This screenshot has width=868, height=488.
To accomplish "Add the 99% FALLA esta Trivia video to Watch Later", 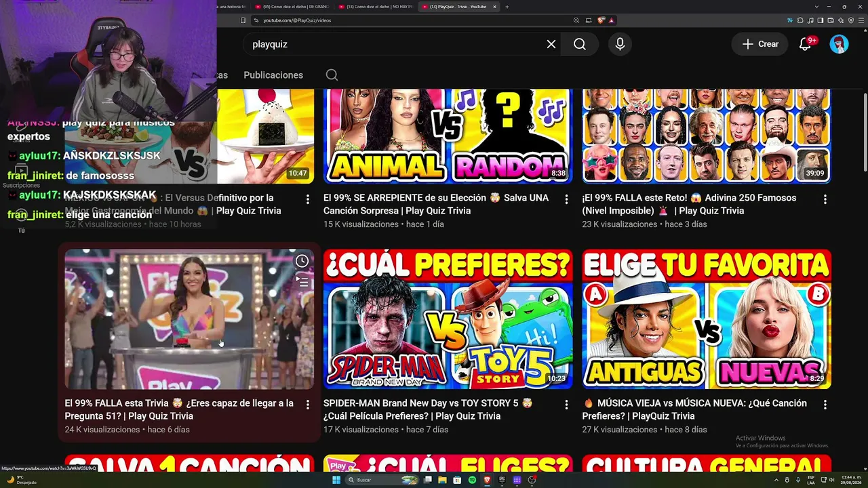I will 302,261.
